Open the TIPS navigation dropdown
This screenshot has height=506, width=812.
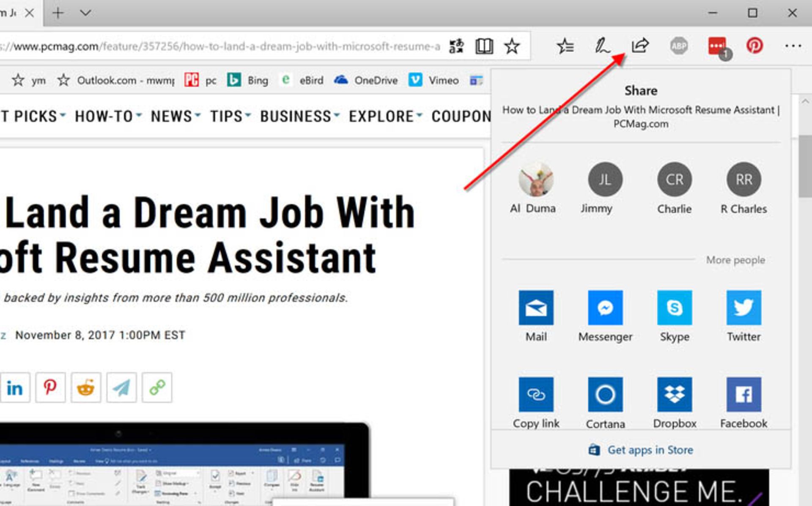(230, 116)
